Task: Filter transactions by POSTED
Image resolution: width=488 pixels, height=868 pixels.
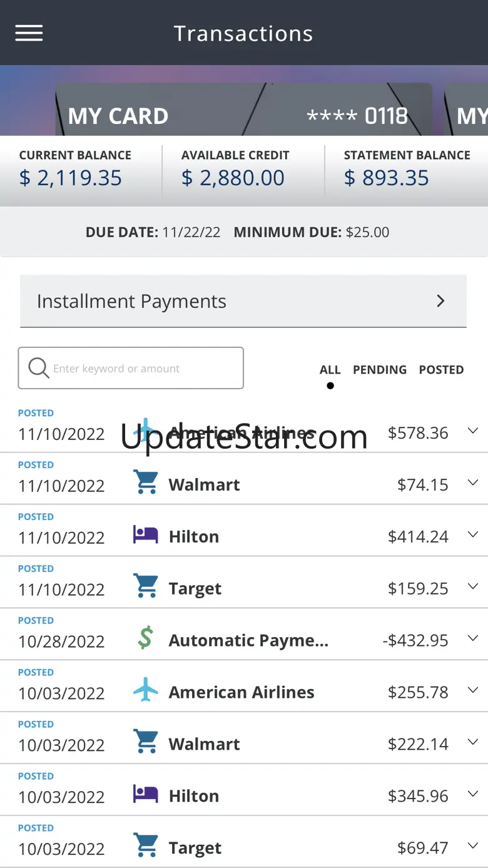Action: coord(441,370)
